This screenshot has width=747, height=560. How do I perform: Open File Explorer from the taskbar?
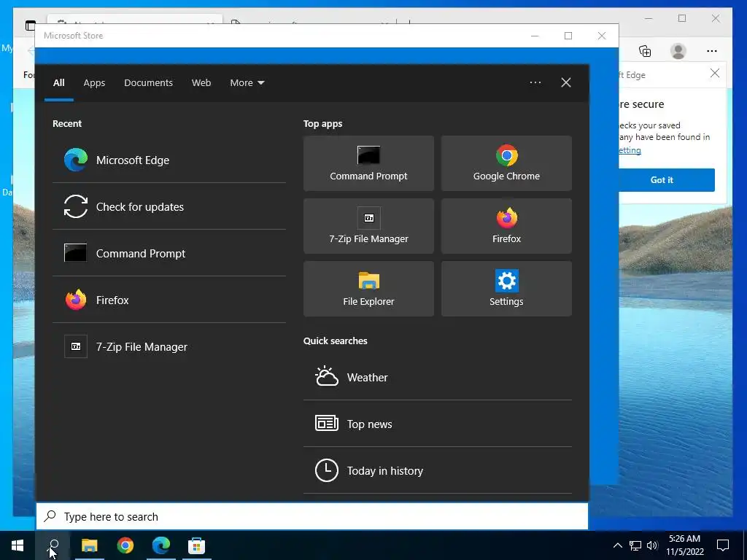pyautogui.click(x=90, y=545)
